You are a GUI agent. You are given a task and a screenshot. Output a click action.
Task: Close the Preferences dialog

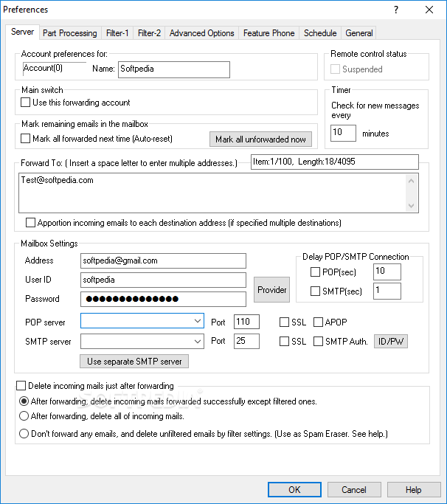coord(429,10)
